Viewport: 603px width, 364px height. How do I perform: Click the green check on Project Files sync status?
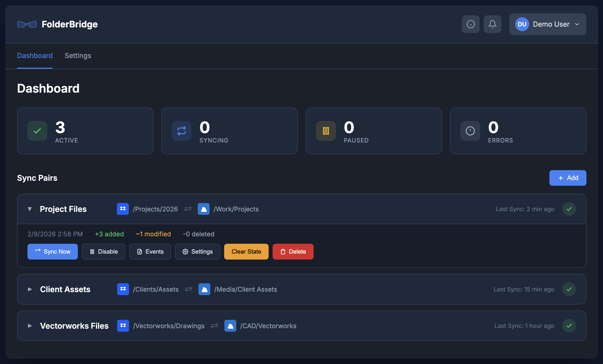[569, 209]
